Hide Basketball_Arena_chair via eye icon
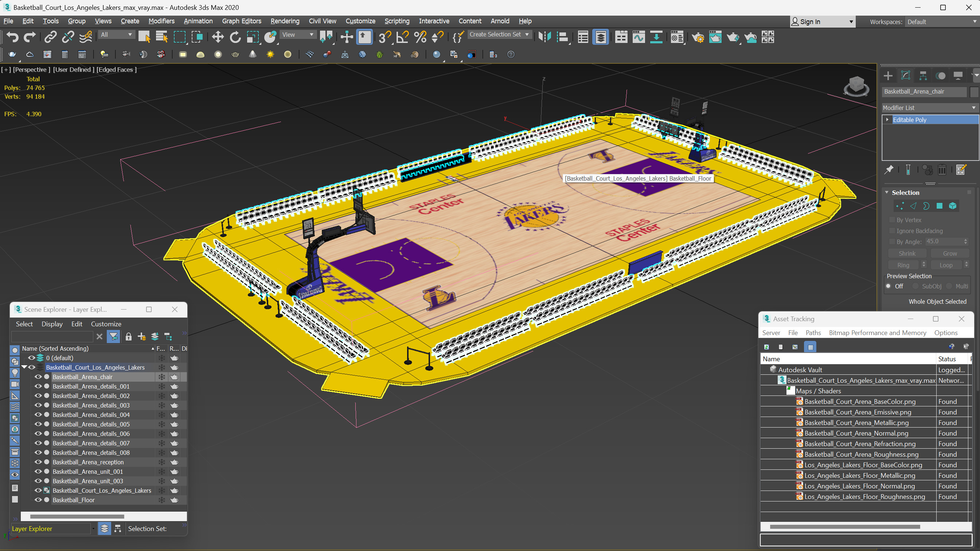Image resolution: width=980 pixels, height=551 pixels. [38, 377]
